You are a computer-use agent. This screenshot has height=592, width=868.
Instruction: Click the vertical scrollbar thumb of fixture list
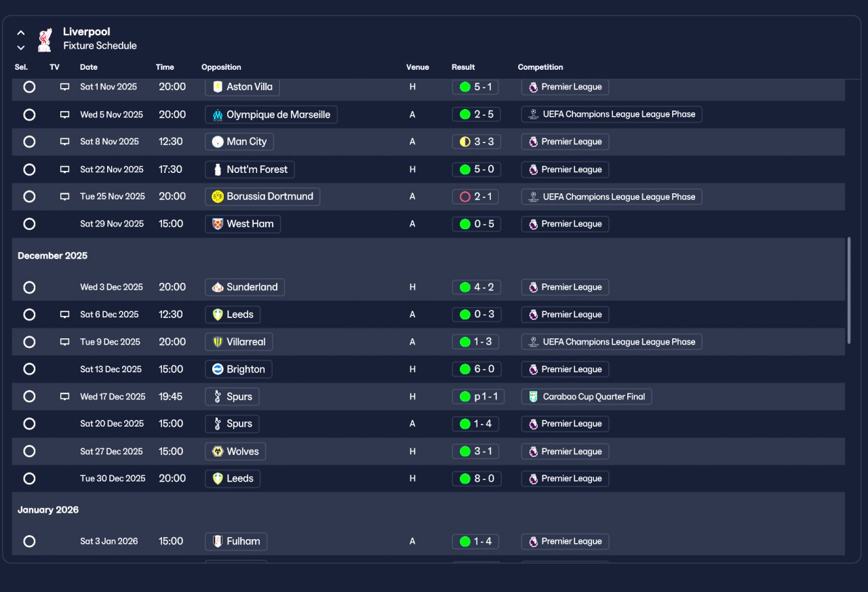[849, 290]
